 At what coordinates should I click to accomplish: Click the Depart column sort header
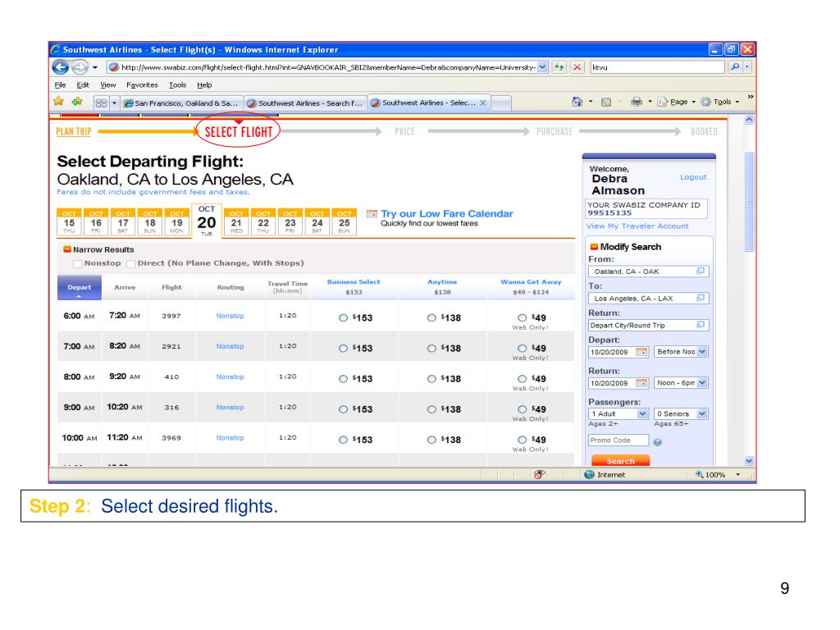79,288
